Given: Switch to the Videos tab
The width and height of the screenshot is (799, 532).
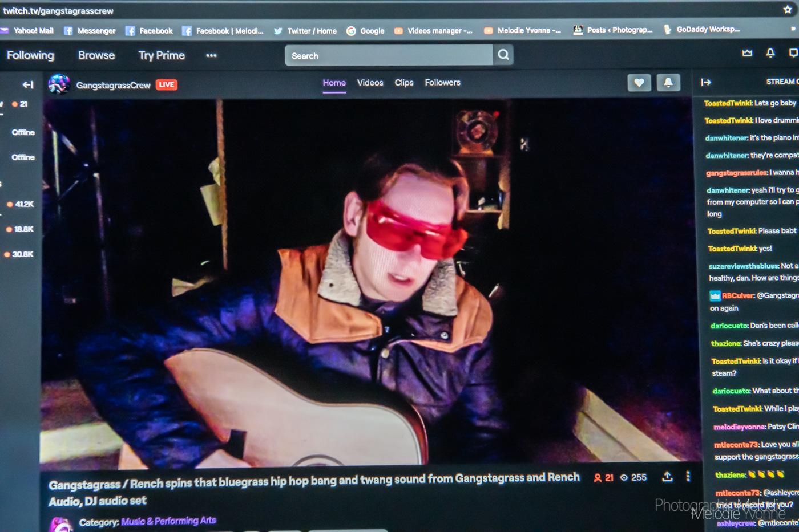Looking at the screenshot, I should [x=370, y=83].
